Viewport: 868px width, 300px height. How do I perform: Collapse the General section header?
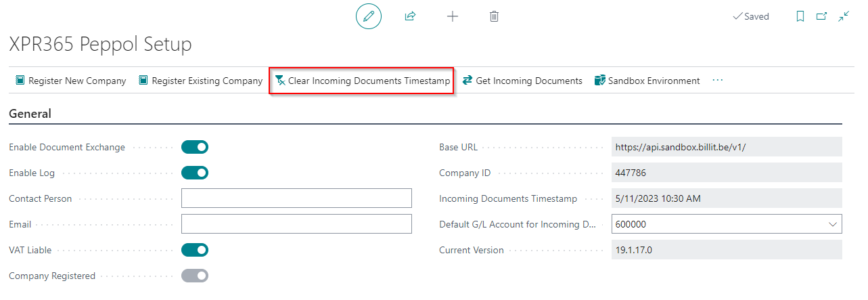pyautogui.click(x=30, y=114)
